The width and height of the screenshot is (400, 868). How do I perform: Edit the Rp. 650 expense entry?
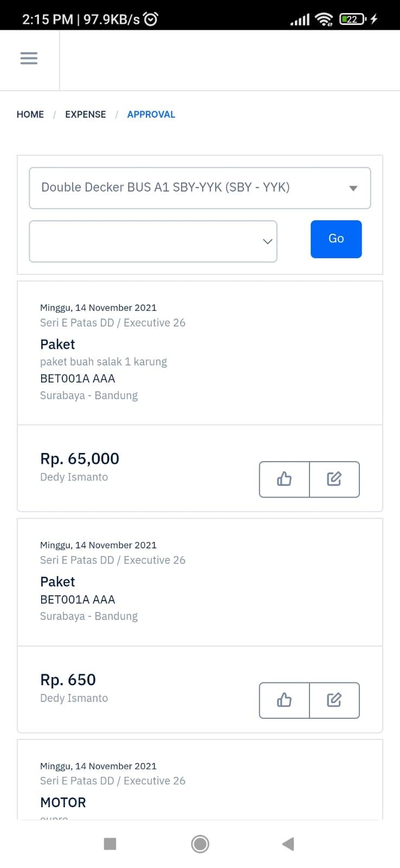pyautogui.click(x=334, y=700)
